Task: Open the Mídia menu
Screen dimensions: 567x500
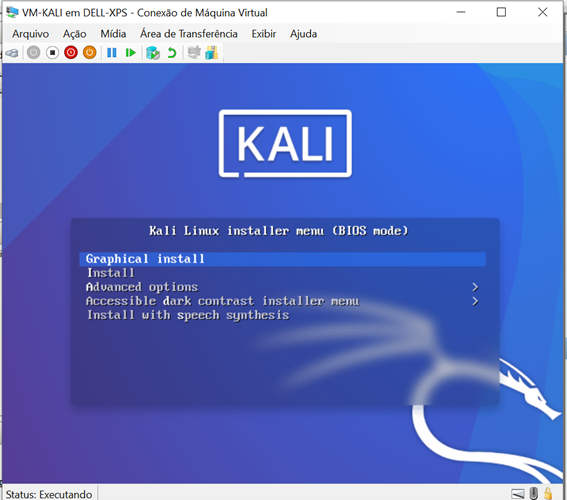Action: point(113,34)
